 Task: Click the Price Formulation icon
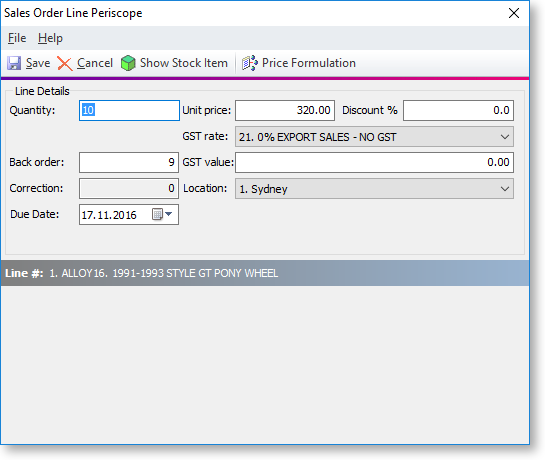[250, 63]
